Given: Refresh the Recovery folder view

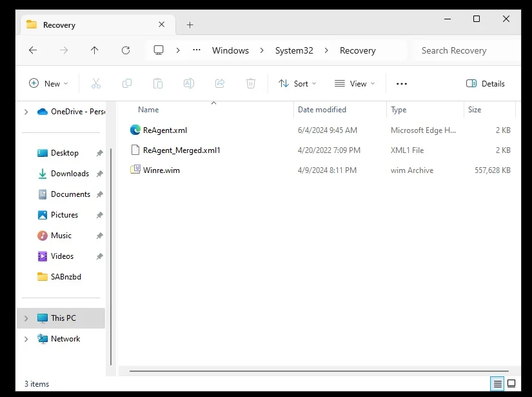Looking at the screenshot, I should (x=126, y=50).
